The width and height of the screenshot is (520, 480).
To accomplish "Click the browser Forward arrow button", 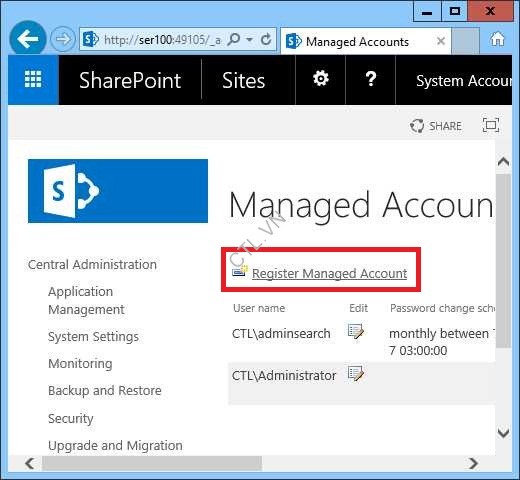I will 63,39.
